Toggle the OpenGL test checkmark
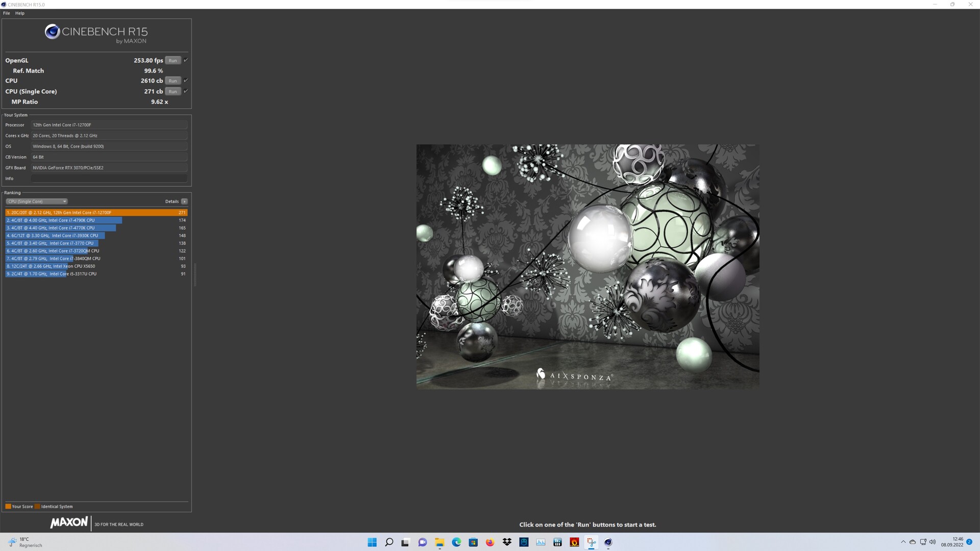The height and width of the screenshot is (551, 980). pyautogui.click(x=186, y=60)
